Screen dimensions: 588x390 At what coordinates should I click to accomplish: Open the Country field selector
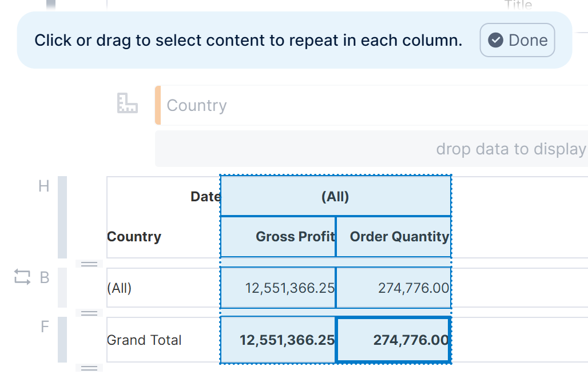pyautogui.click(x=197, y=105)
